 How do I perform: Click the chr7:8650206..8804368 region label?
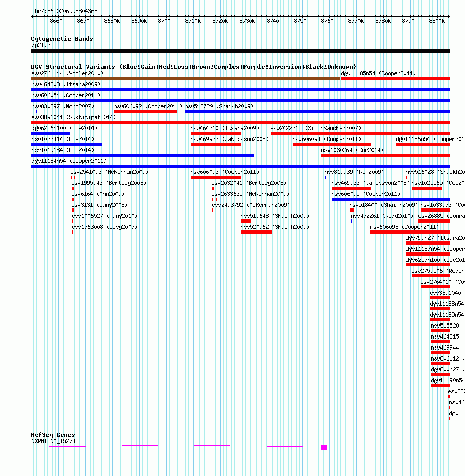[x=64, y=11]
